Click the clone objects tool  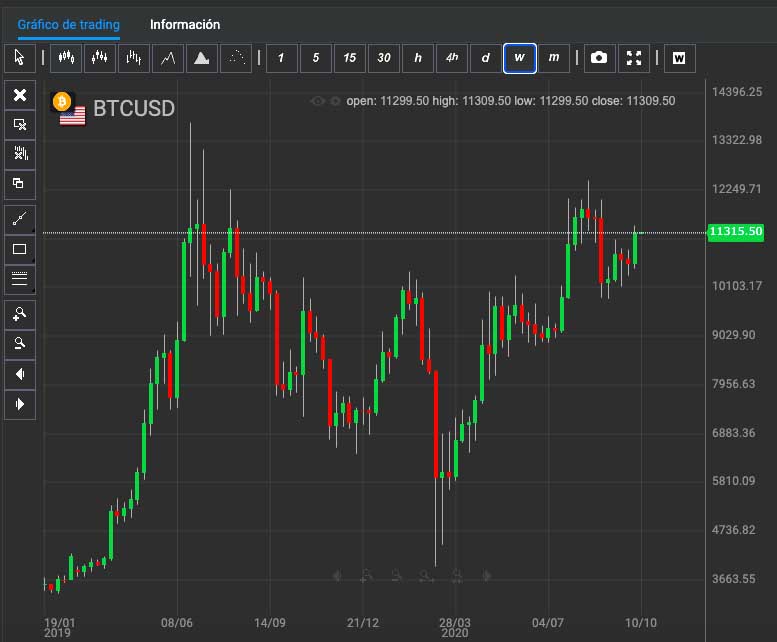20,183
